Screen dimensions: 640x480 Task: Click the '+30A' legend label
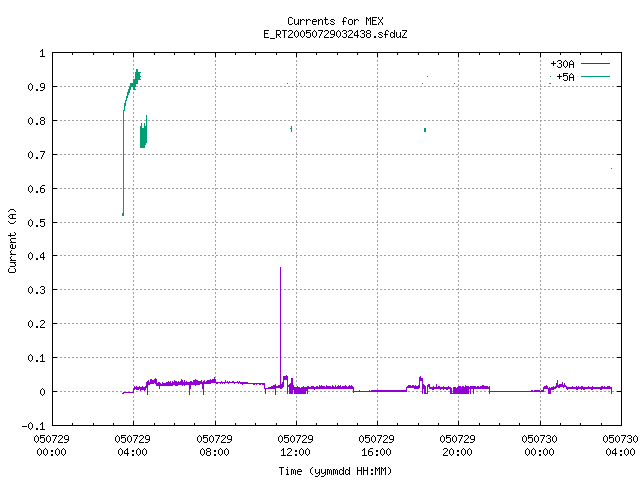point(562,64)
